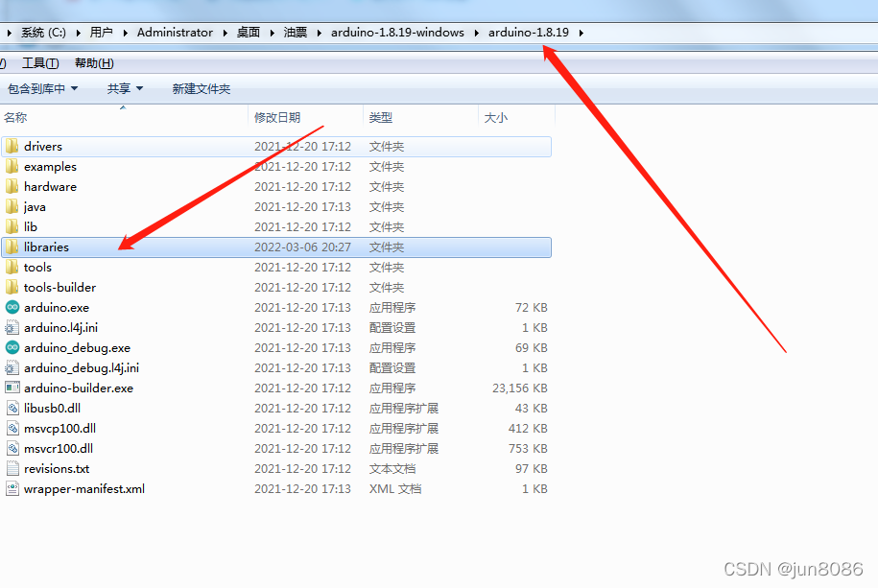Click the libraries folder icon
878x588 pixels.
(12, 247)
